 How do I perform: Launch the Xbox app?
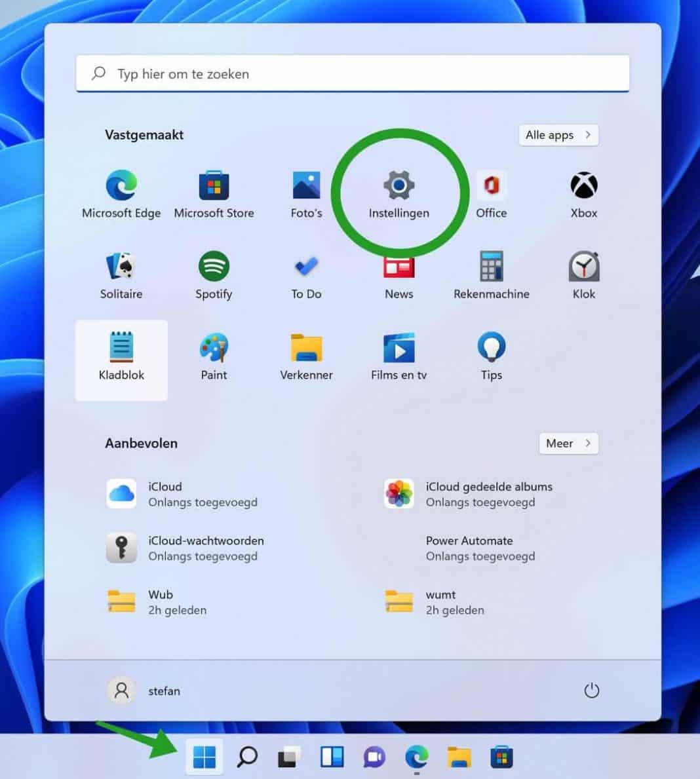click(x=583, y=193)
